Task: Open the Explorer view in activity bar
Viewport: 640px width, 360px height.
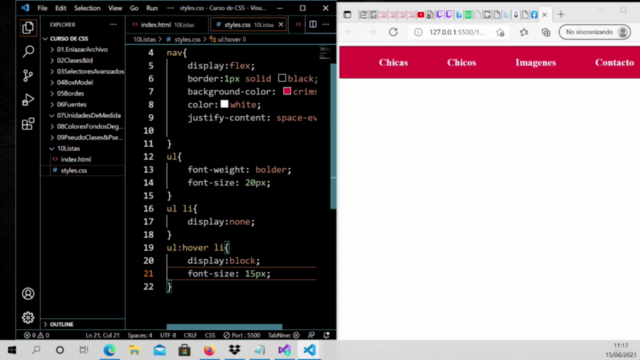Action: 28,27
